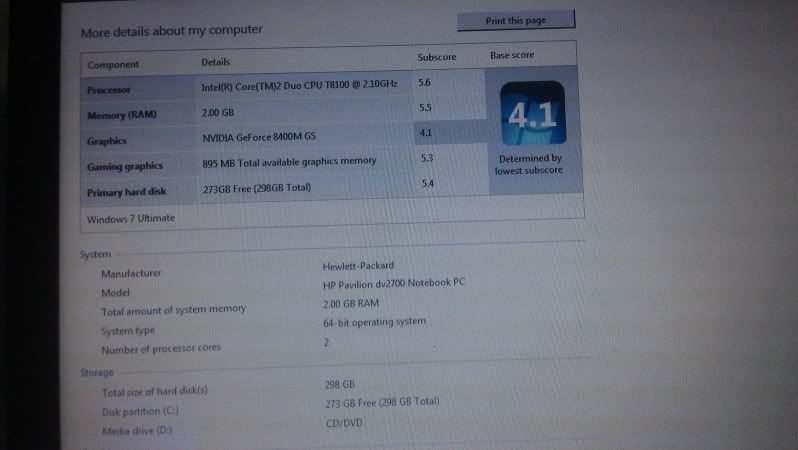Click the Model label
Image resolution: width=798 pixels, height=450 pixels.
click(116, 293)
